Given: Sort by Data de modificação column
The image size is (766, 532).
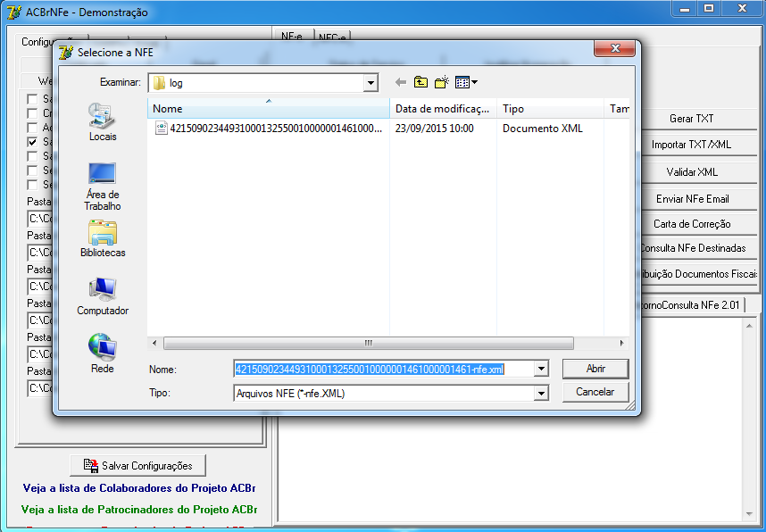Looking at the screenshot, I should coord(443,108).
